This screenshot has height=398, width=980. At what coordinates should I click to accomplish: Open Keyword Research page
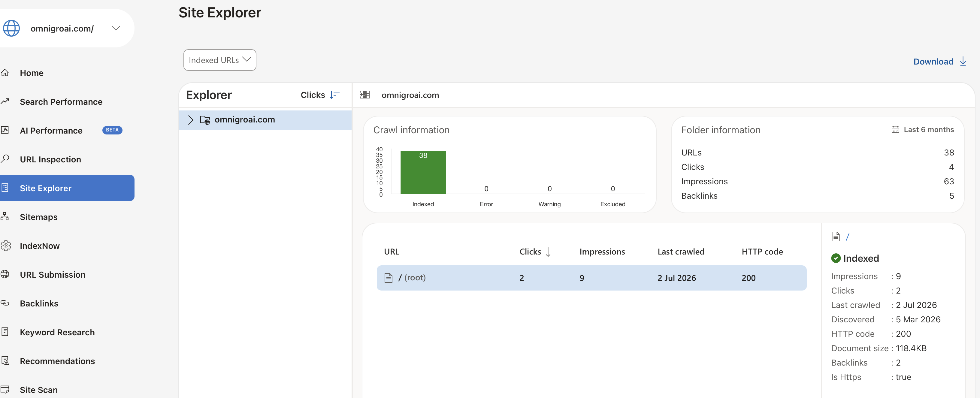coord(57,332)
